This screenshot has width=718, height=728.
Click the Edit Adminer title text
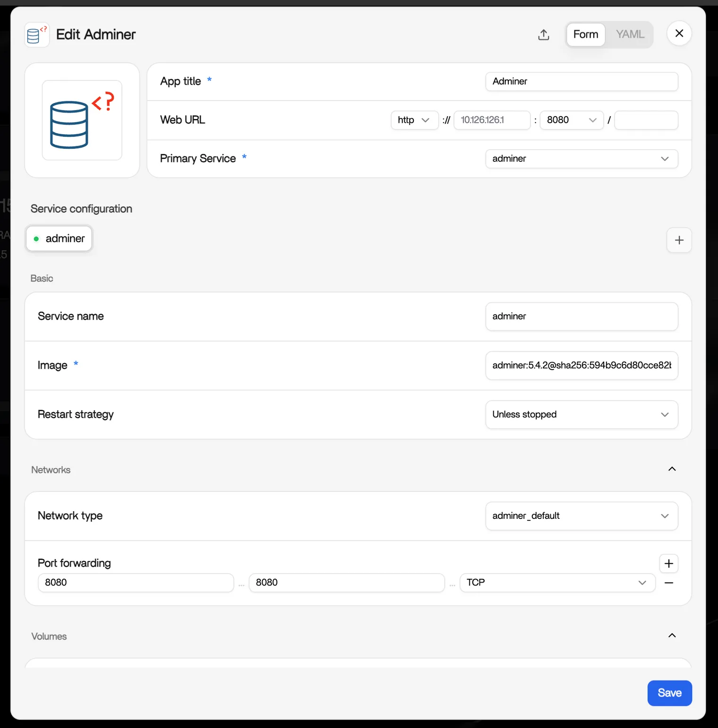click(96, 34)
